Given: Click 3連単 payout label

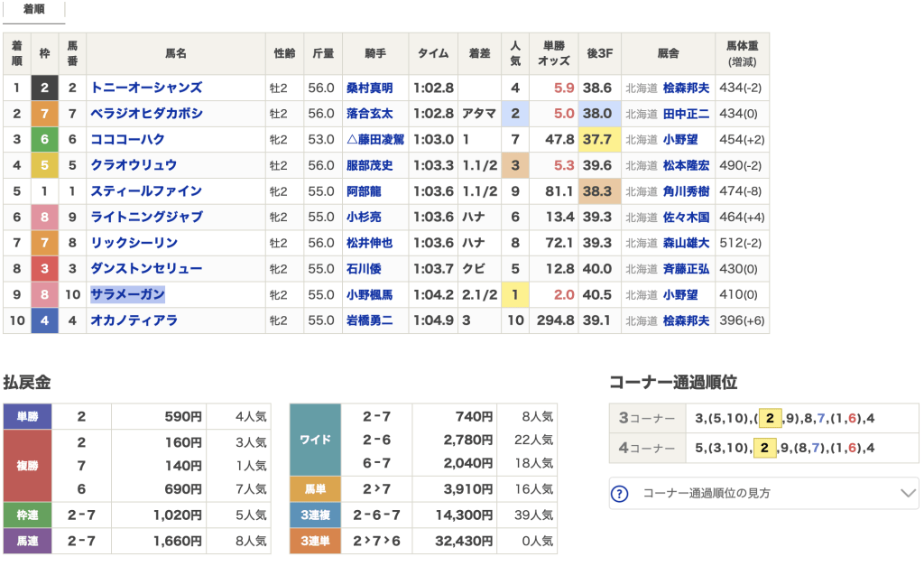Looking at the screenshot, I should pos(315,542).
